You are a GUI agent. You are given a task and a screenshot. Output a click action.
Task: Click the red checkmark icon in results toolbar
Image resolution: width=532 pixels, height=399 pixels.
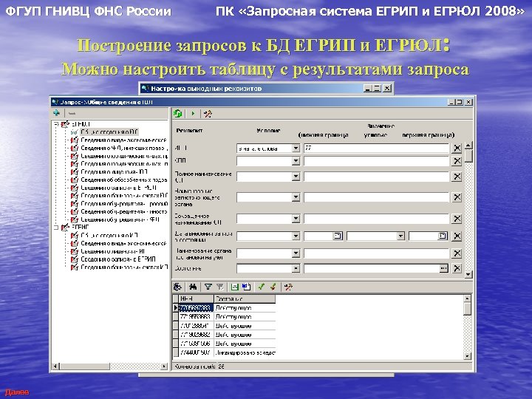pos(273,287)
